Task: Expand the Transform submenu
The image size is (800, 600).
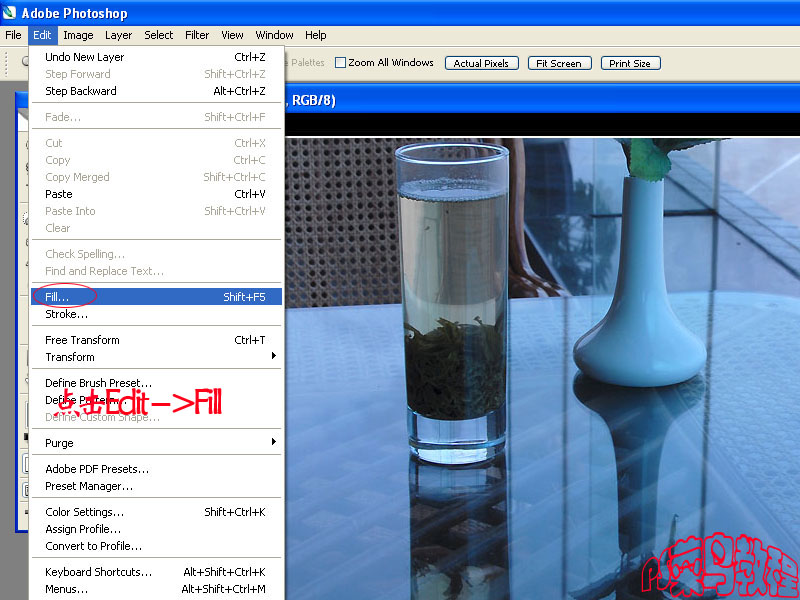Action: pyautogui.click(x=156, y=357)
